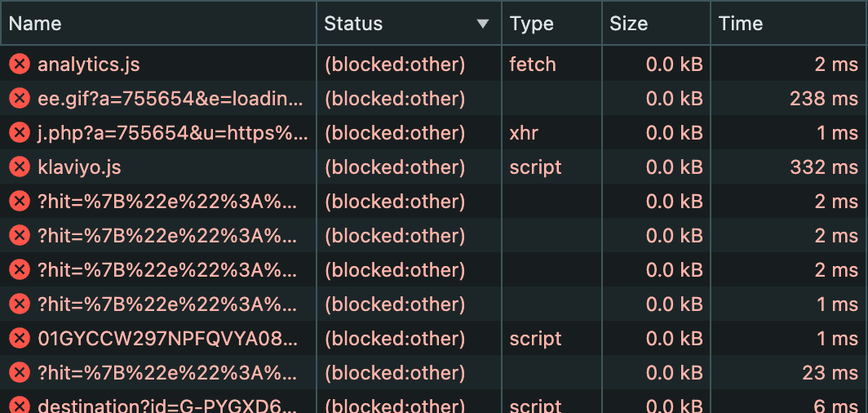
Task: Select the klaviyo.js request name
Action: click(79, 167)
